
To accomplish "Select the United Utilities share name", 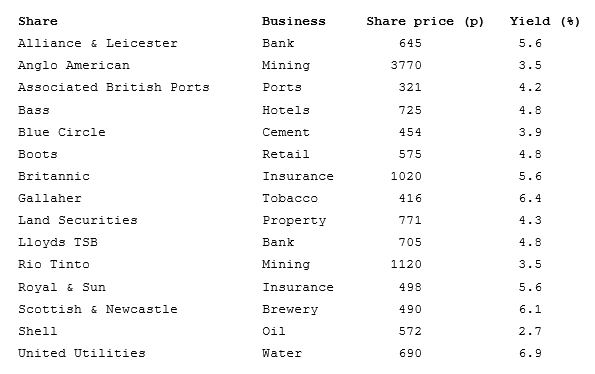I will [82, 353].
